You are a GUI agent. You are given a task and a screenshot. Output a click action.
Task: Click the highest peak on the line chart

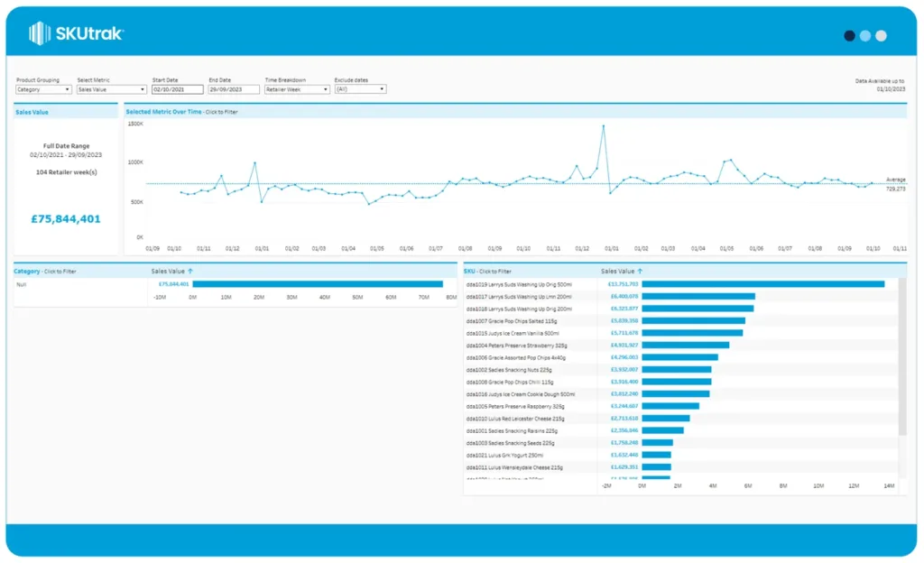(x=604, y=125)
